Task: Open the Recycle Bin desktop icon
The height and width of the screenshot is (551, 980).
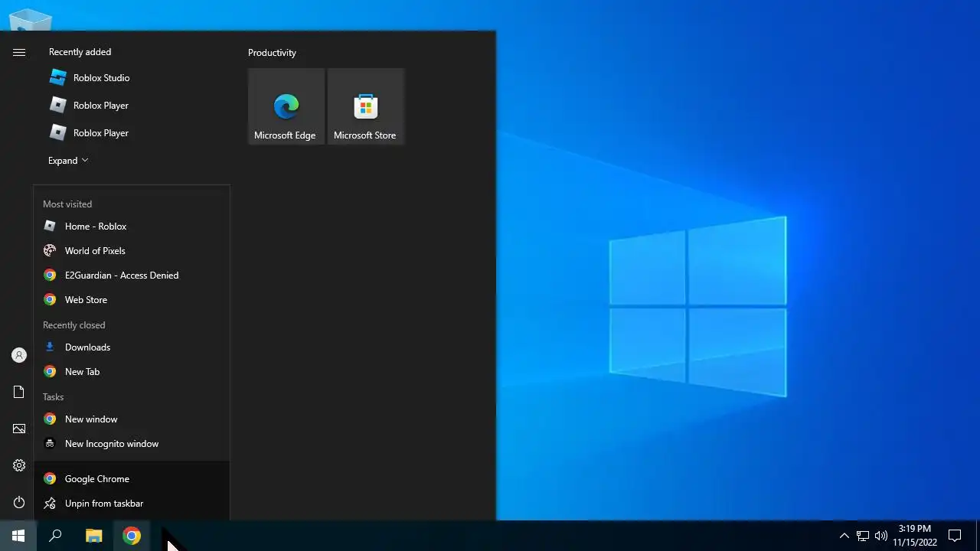Action: [31, 20]
